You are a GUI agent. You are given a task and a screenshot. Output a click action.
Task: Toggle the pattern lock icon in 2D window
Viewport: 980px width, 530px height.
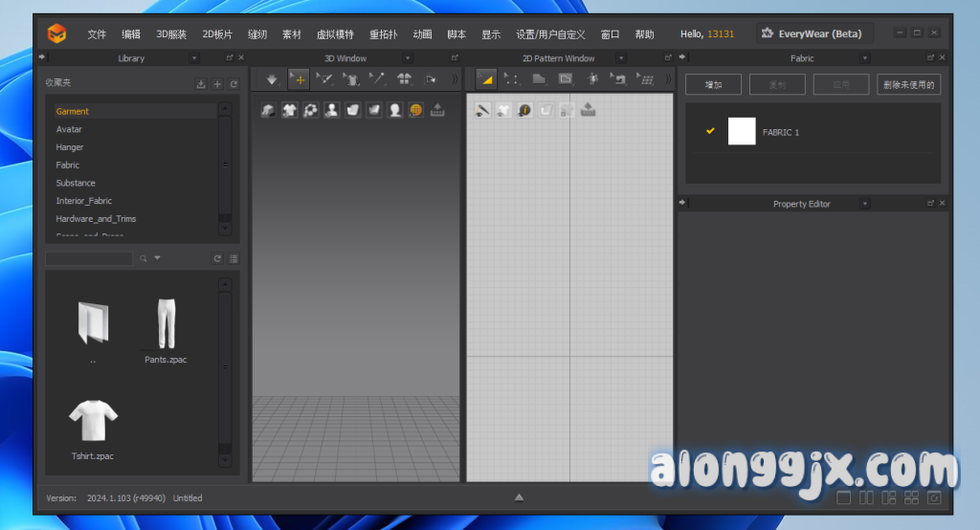tap(567, 110)
